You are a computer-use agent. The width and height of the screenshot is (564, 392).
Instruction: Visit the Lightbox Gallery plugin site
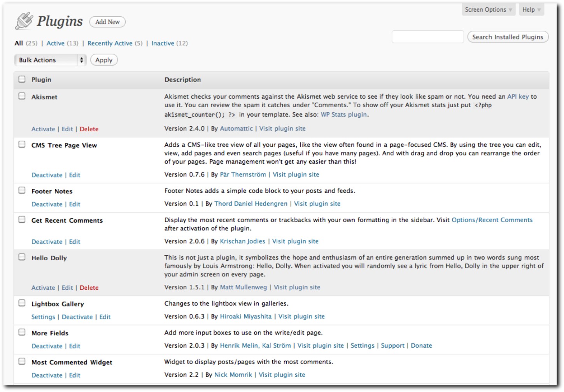[x=301, y=316]
